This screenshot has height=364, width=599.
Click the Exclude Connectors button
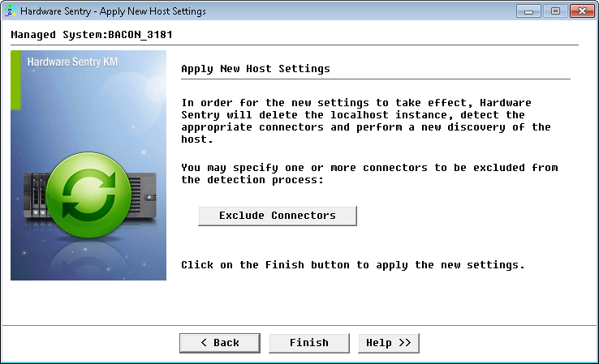point(278,216)
